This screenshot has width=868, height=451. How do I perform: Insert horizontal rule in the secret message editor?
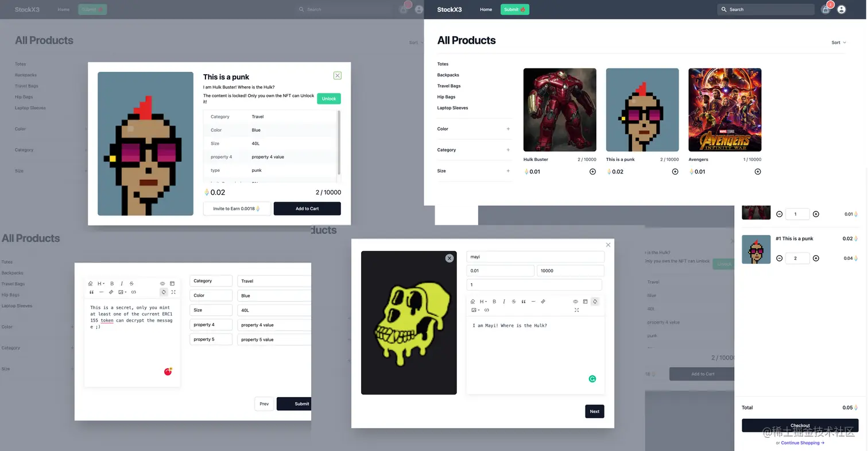102,292
